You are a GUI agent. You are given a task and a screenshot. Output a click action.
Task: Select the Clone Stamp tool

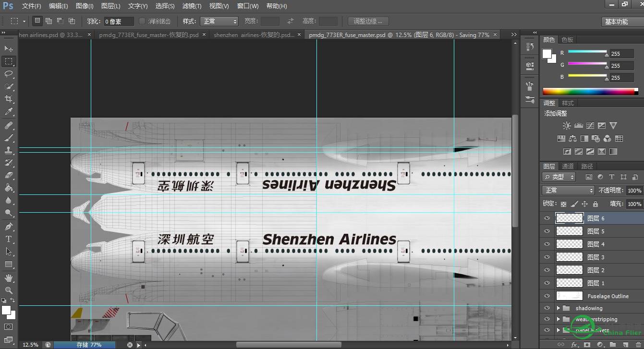(9, 151)
